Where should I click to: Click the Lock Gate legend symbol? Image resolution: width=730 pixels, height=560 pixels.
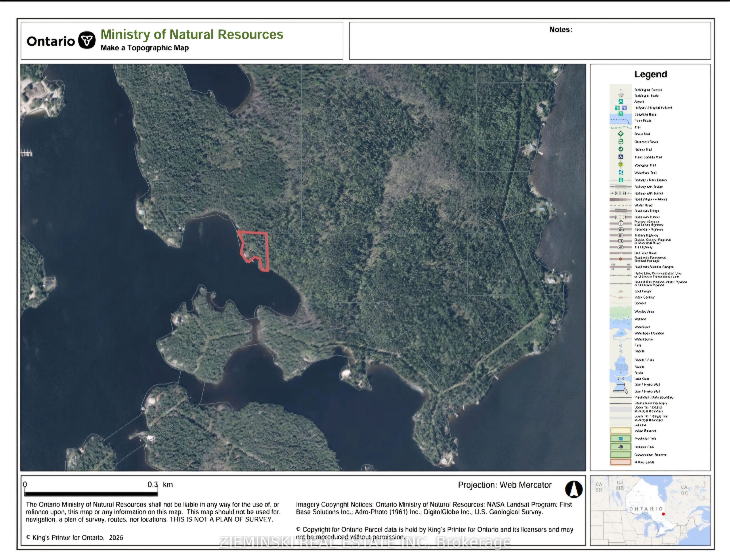[x=621, y=379]
